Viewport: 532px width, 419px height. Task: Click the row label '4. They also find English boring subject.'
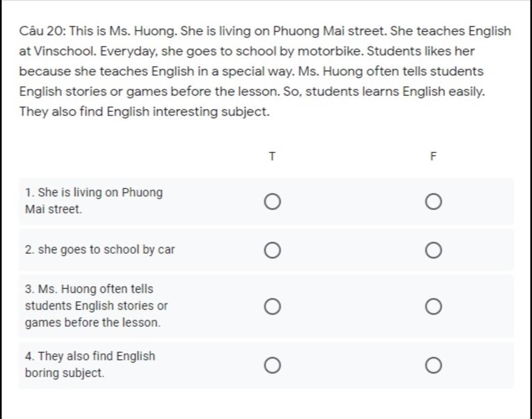point(90,364)
